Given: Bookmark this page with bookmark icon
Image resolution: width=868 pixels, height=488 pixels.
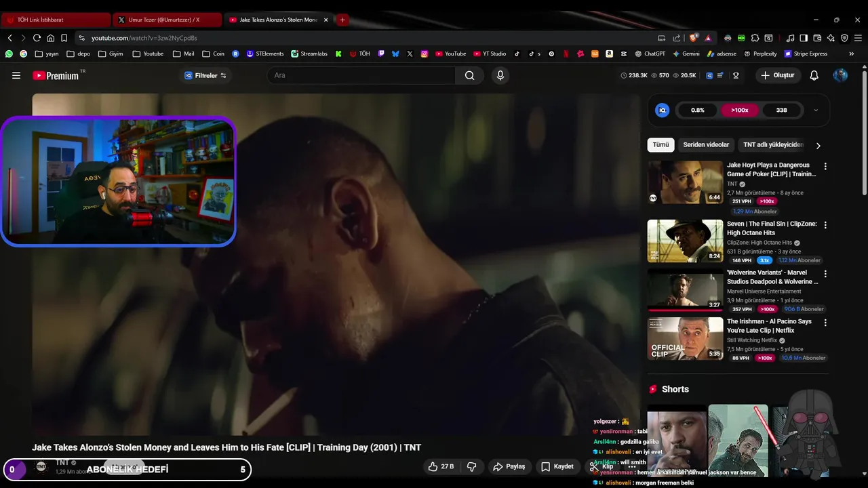Looking at the screenshot, I should click(64, 38).
